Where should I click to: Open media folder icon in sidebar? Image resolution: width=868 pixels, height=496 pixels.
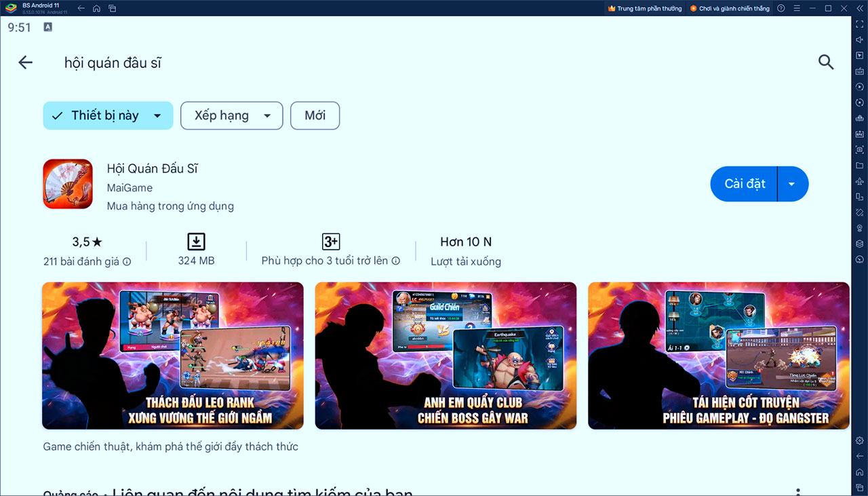coord(859,165)
